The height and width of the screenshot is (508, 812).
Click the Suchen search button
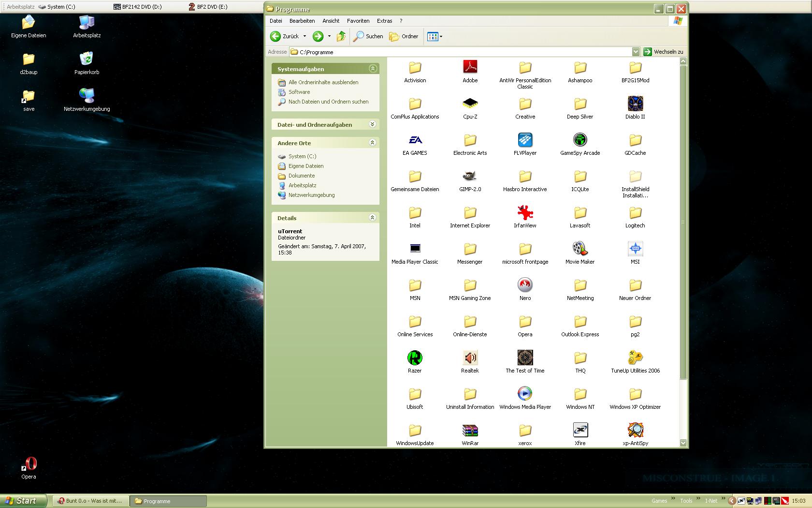point(368,36)
